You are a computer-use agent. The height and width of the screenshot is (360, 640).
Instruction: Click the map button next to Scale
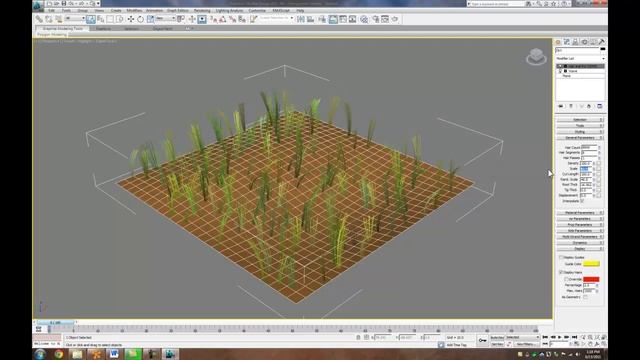pos(598,169)
